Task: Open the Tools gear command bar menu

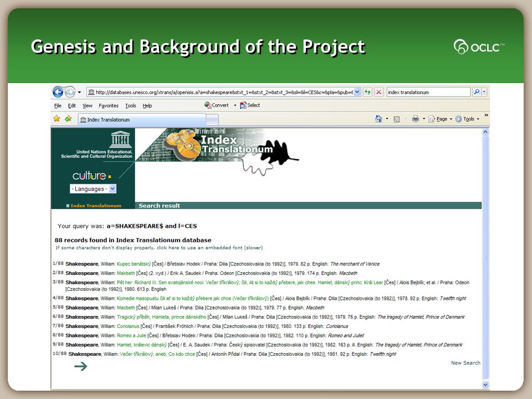Action: click(467, 119)
